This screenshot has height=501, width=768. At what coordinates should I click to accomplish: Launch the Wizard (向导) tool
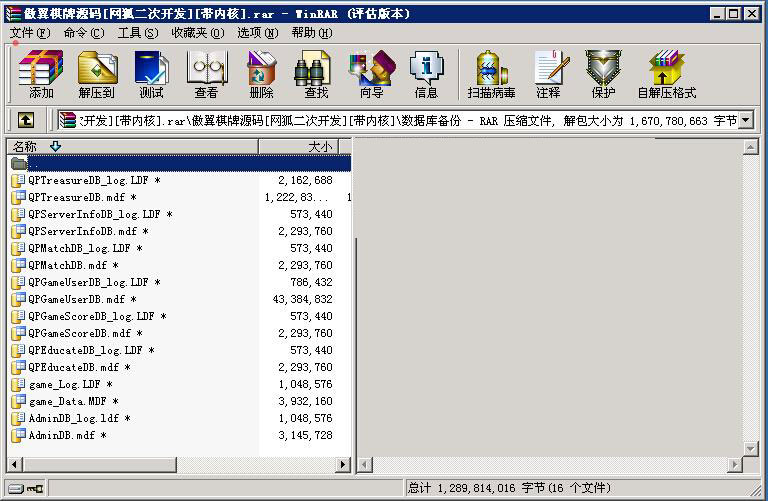[x=371, y=74]
